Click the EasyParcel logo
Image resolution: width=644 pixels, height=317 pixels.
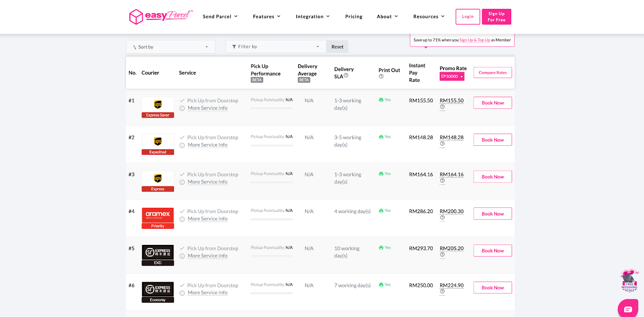pyautogui.click(x=161, y=17)
